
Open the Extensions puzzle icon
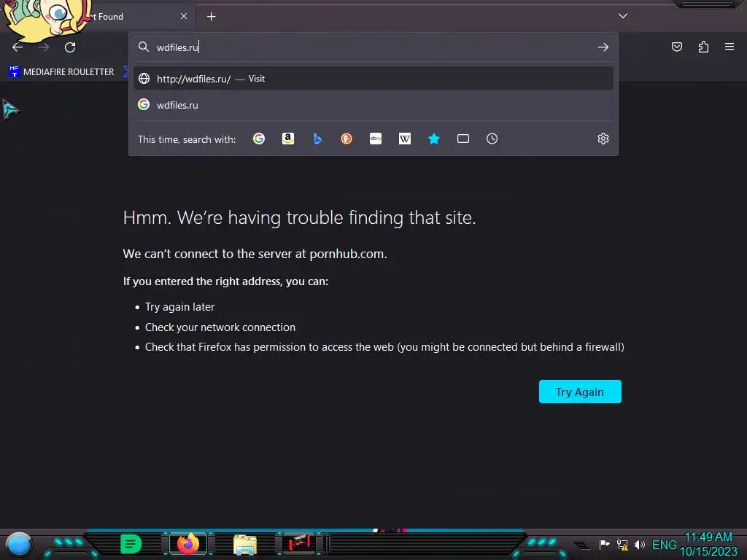click(703, 47)
